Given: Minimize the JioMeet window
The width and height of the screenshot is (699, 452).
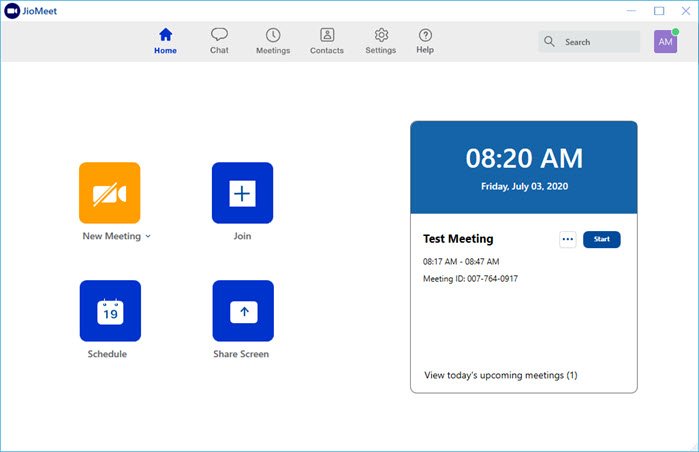Looking at the screenshot, I should (x=632, y=11).
